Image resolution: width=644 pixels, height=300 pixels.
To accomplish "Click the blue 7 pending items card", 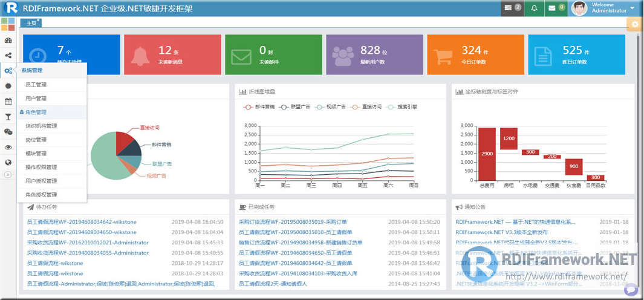I will (x=71, y=54).
